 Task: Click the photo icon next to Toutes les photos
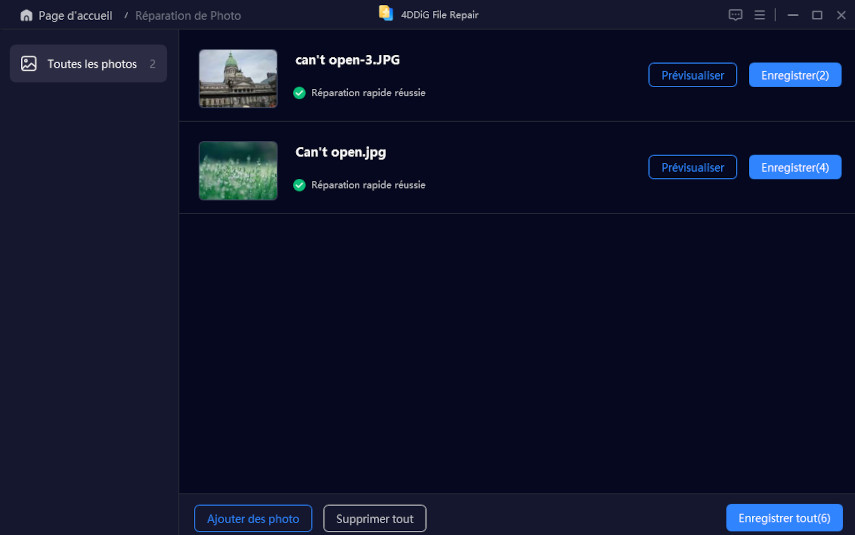[29, 64]
